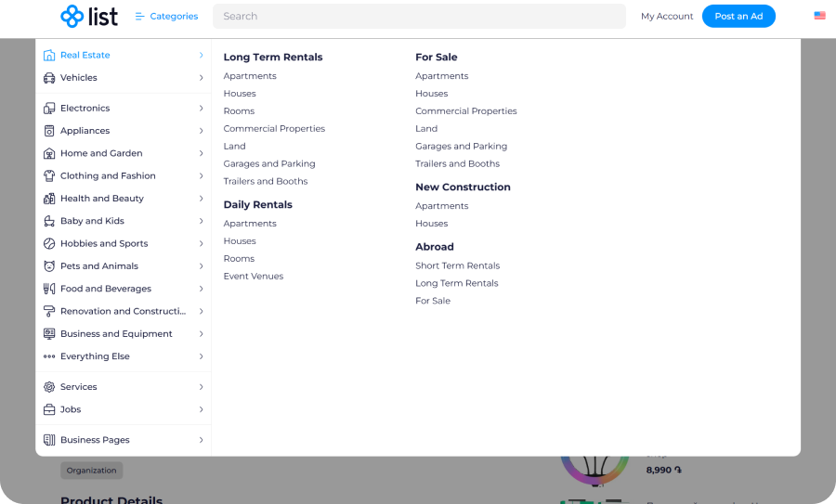
Task: Click the Hobbies and Sports ball icon
Action: pos(49,243)
